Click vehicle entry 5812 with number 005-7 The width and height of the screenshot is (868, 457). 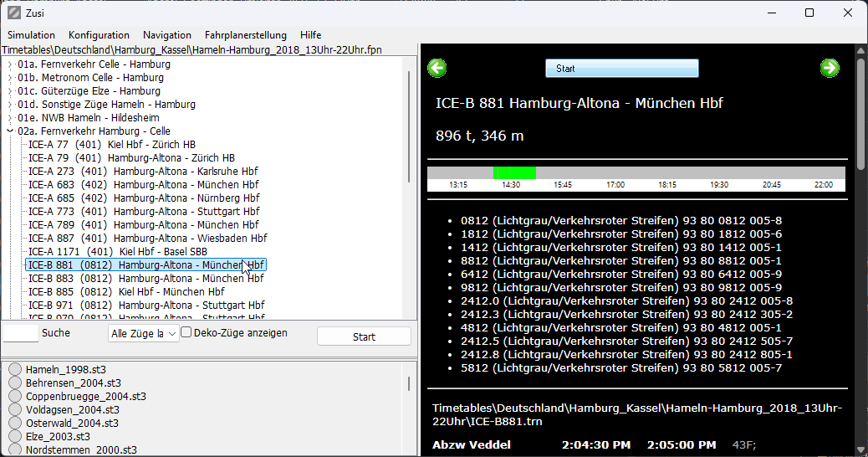click(621, 367)
